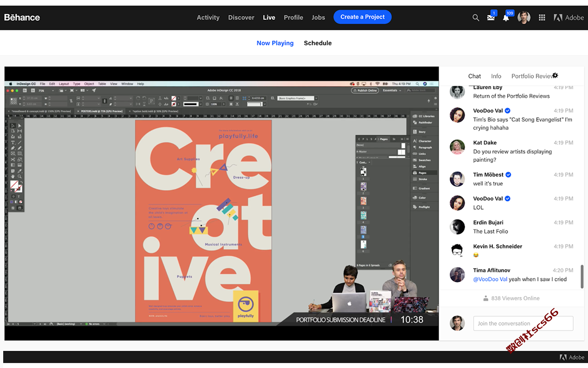
Task: Open the Basic Graphics Frame style dropdown
Action: point(298,98)
